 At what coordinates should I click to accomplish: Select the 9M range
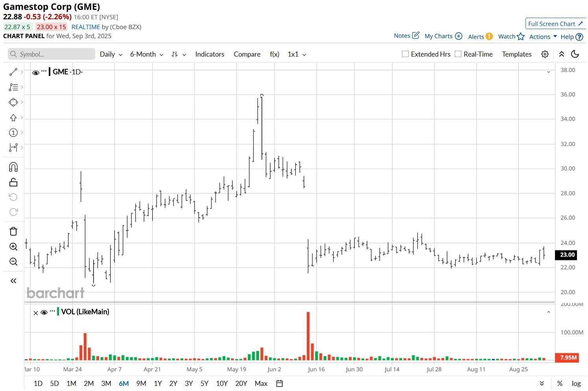coord(141,384)
